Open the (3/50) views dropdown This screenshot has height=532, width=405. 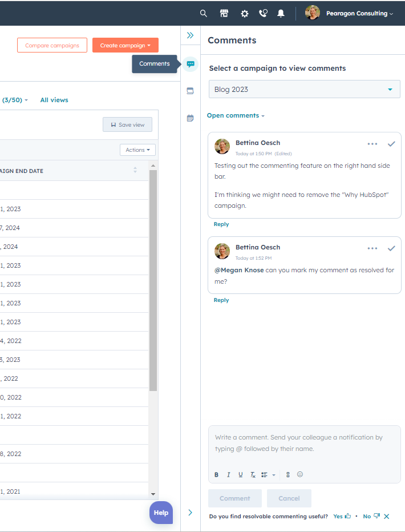(x=15, y=100)
